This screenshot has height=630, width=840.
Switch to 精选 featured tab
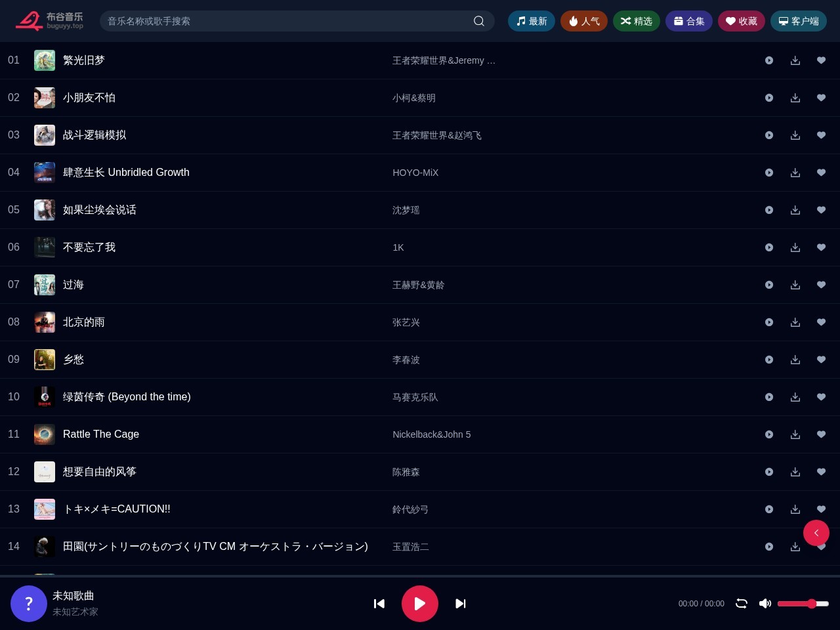[x=637, y=21]
